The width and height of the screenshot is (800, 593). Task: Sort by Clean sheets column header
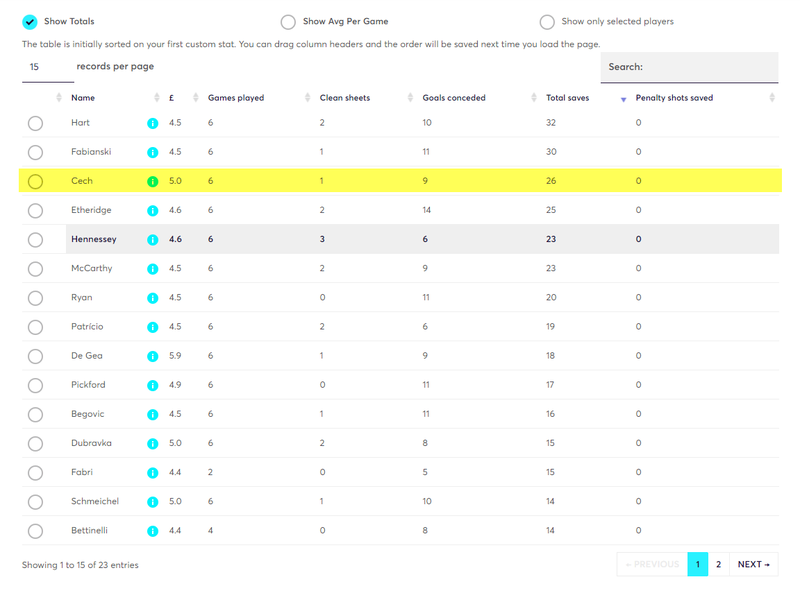345,97
